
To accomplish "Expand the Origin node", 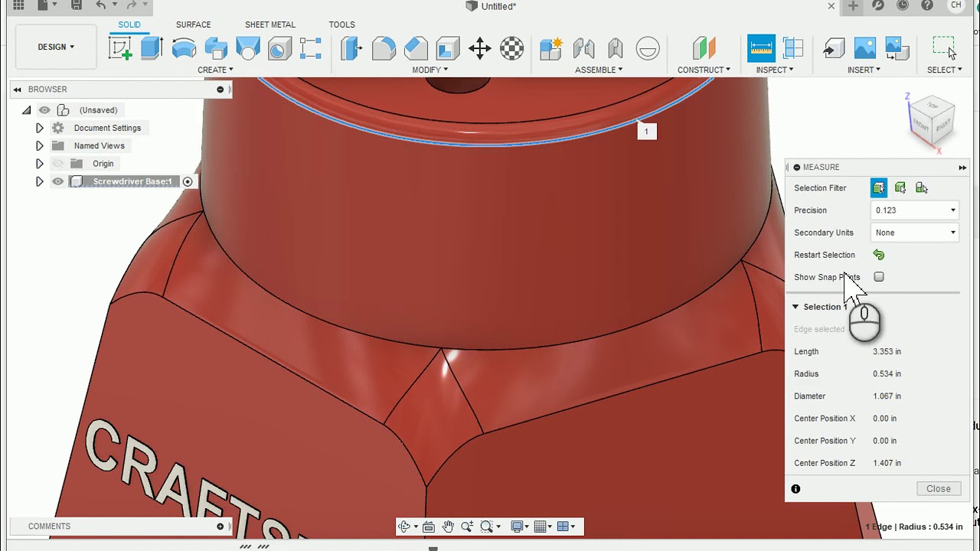I will 39,164.
